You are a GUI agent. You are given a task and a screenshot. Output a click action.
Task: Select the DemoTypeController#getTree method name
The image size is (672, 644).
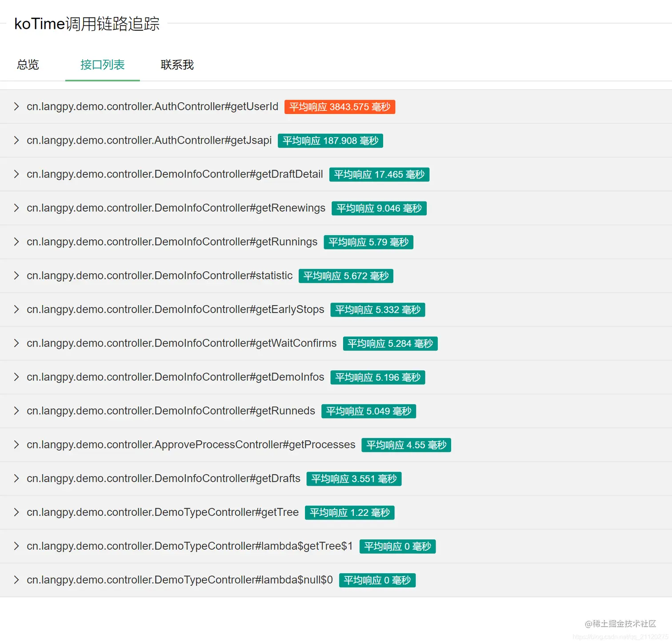(163, 512)
